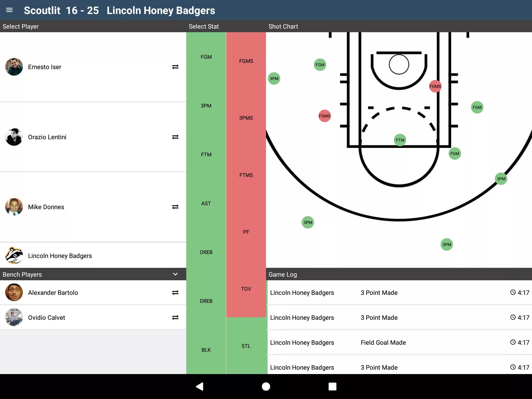Image resolution: width=532 pixels, height=399 pixels.
Task: Toggle player swap icon for Orazio Lentini
Action: 176,137
